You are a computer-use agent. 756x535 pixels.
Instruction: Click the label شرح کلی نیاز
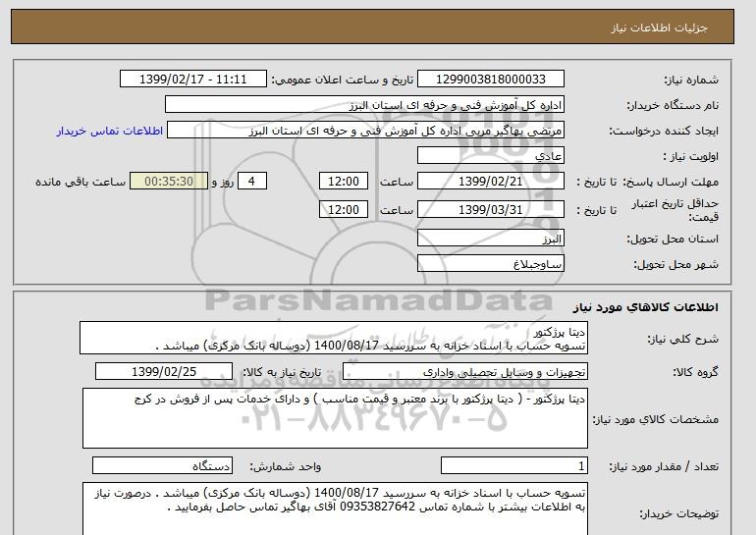682,339
